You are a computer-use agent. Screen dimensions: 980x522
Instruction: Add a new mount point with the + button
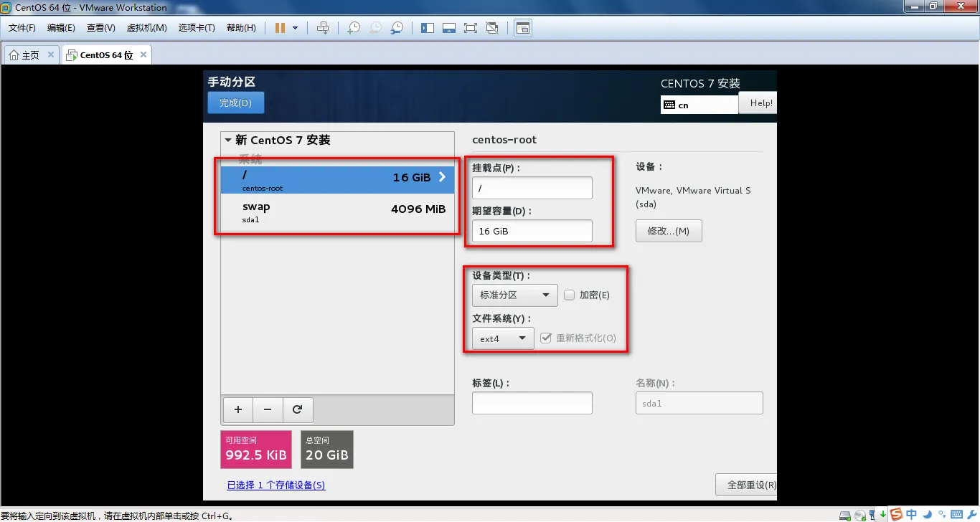(238, 409)
